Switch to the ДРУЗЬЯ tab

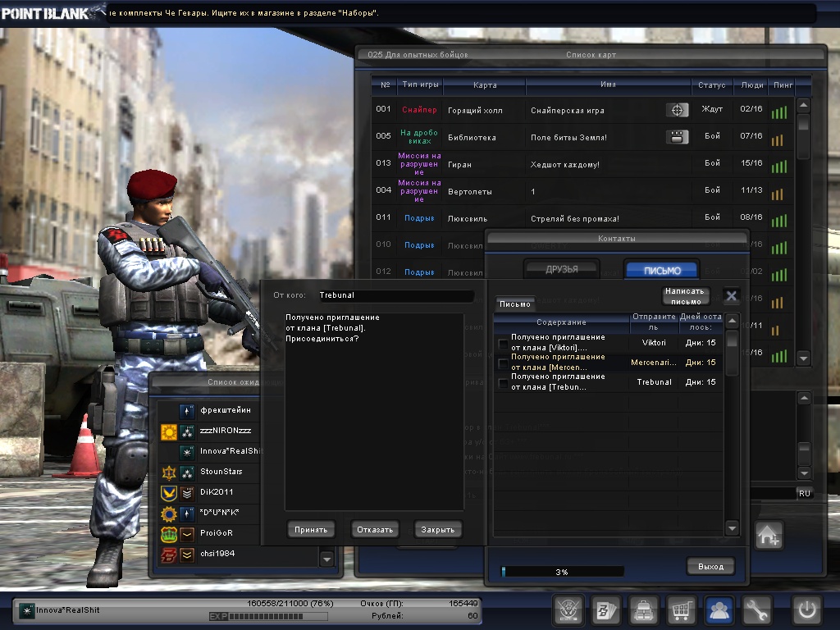[x=562, y=269]
